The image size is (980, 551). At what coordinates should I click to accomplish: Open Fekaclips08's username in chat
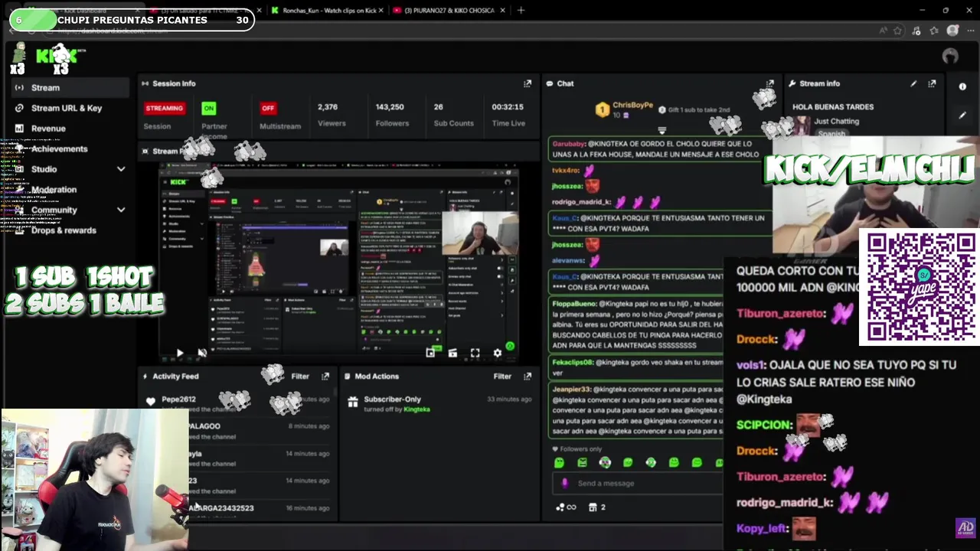573,363
